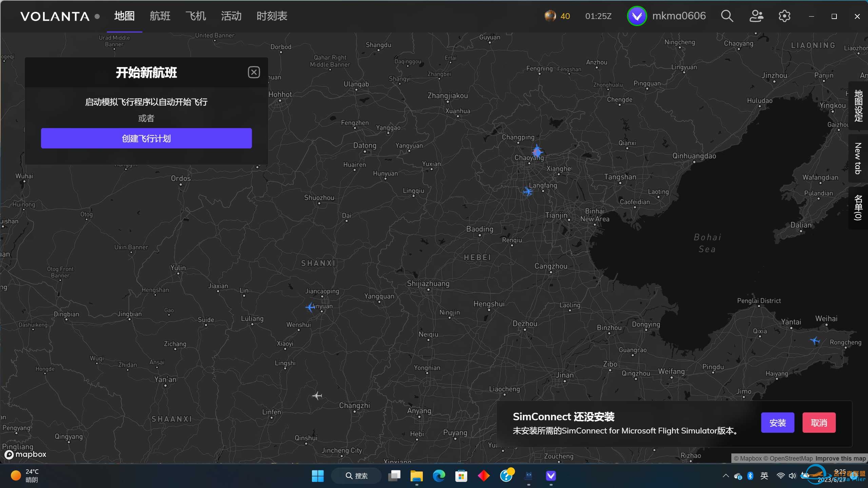Switch to 飞机 tab
This screenshot has height=488, width=868.
(196, 16)
